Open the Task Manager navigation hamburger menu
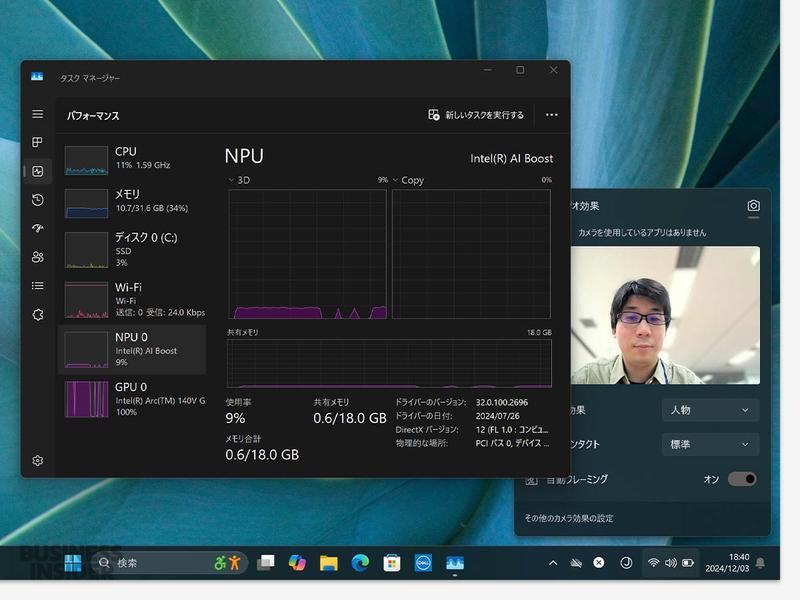 click(x=38, y=114)
